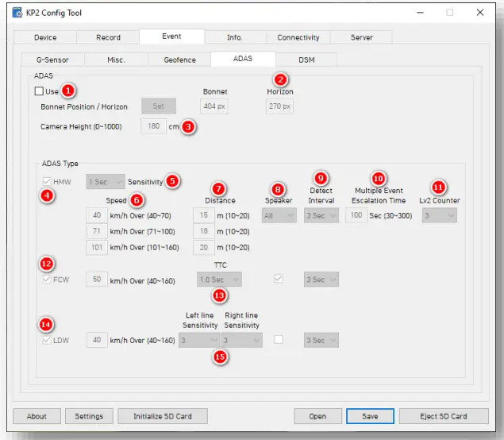
Task: Click the distance 20 m field
Action: pyautogui.click(x=204, y=247)
